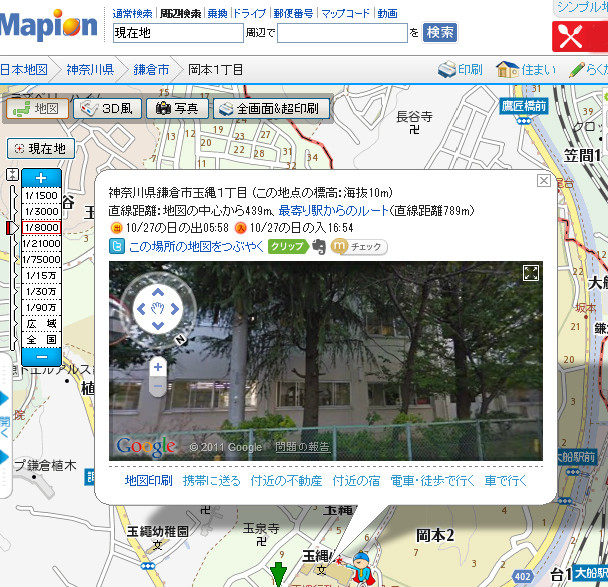Tweet this location via Twitter icon
The height and width of the screenshot is (587, 608).
116,246
